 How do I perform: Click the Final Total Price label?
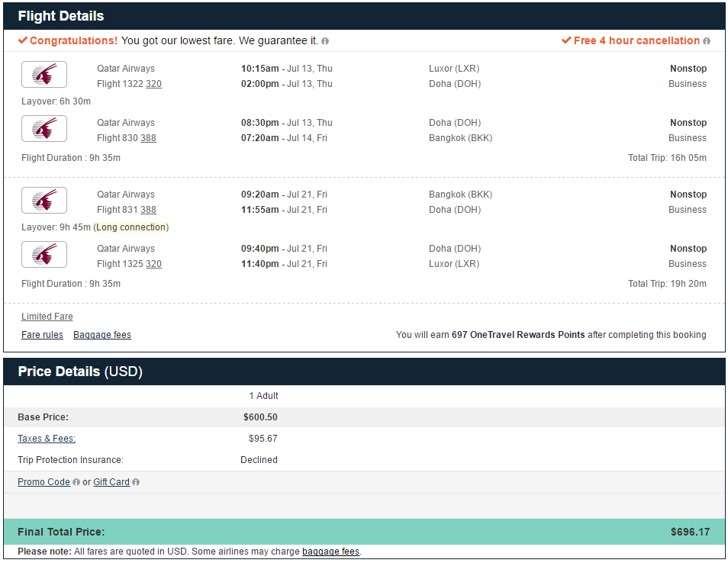[61, 532]
